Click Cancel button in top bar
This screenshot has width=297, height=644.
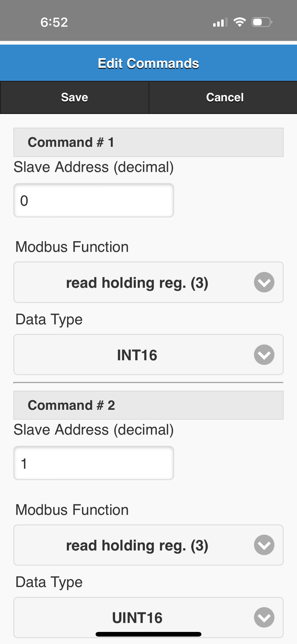point(223,97)
